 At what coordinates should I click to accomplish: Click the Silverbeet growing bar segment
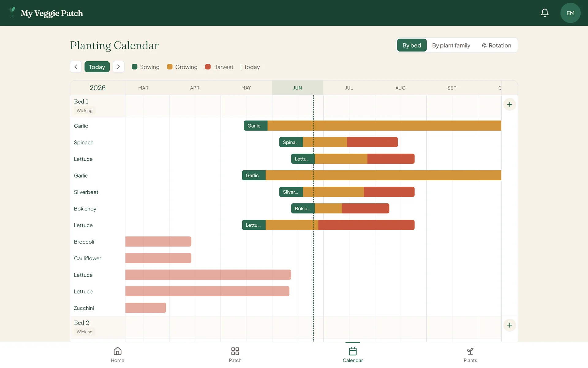[x=333, y=192]
